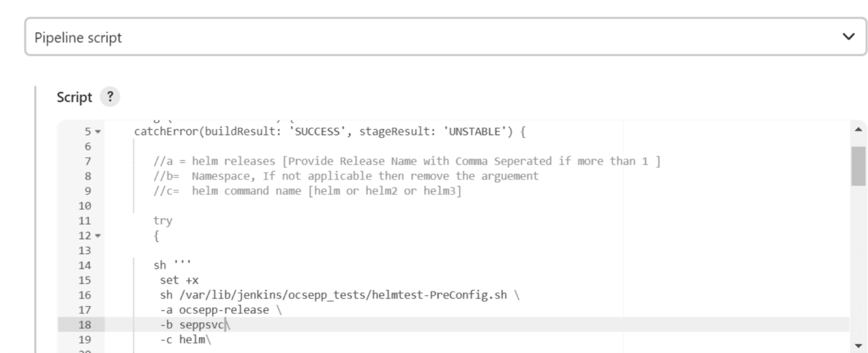Click the Script label text

(74, 97)
